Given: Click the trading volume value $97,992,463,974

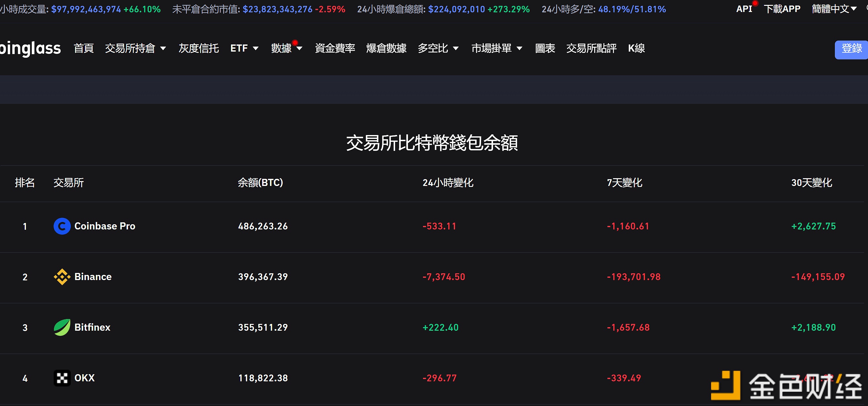Looking at the screenshot, I should point(86,9).
